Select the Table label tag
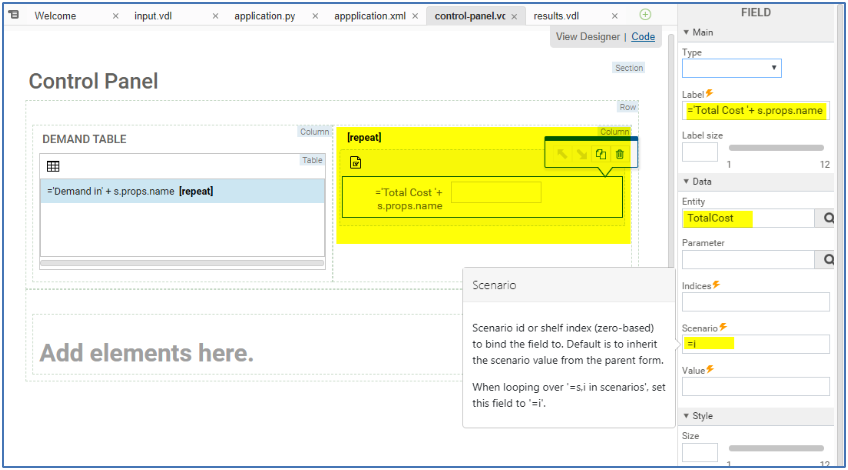 pos(312,160)
